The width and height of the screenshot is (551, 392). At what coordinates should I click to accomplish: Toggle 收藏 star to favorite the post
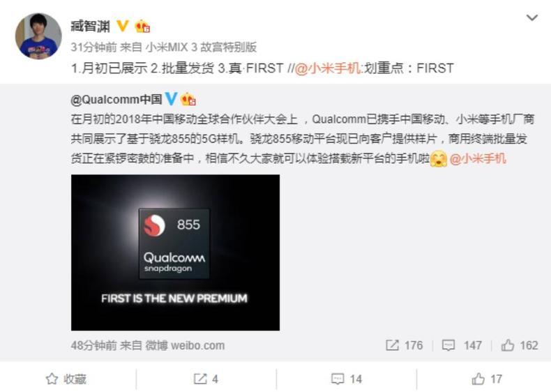tap(66, 379)
